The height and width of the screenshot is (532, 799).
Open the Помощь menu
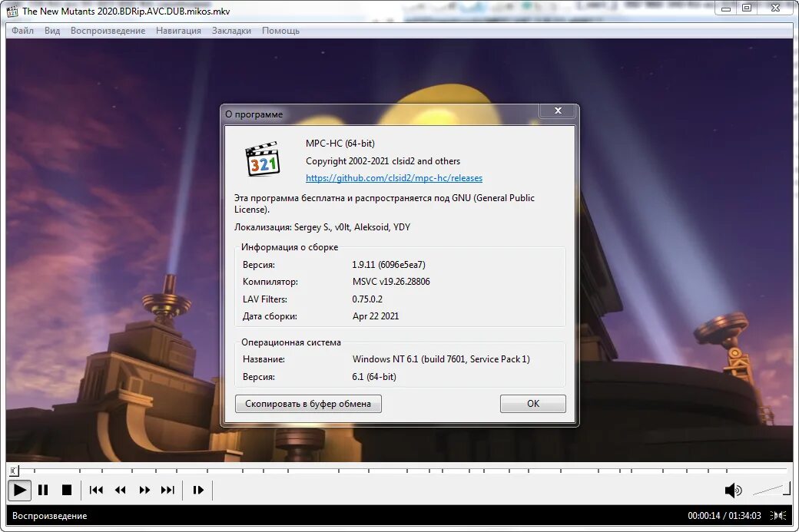click(280, 31)
